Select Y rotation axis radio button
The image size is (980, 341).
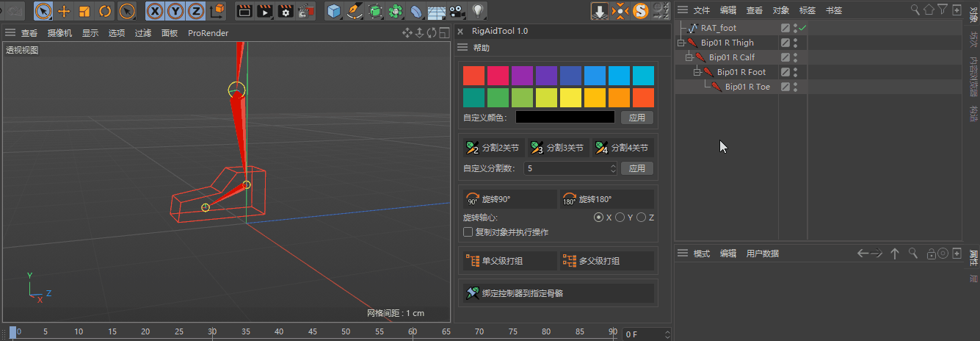tap(620, 218)
